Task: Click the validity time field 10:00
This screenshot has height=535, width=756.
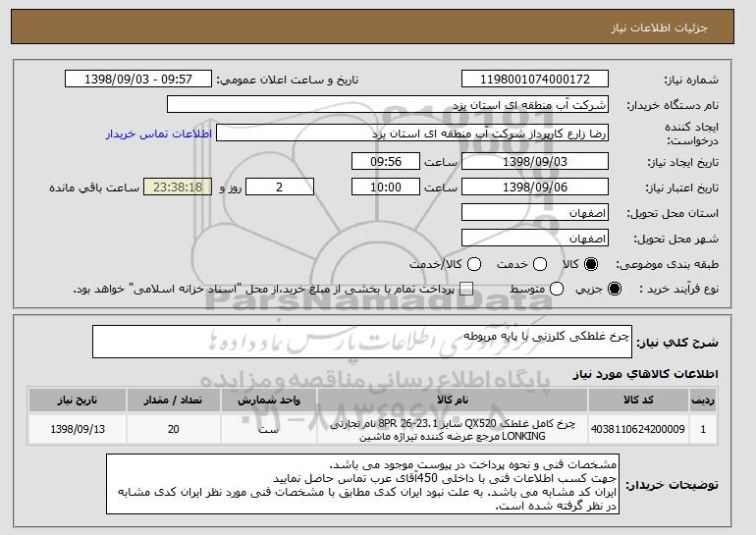Action: pos(386,187)
